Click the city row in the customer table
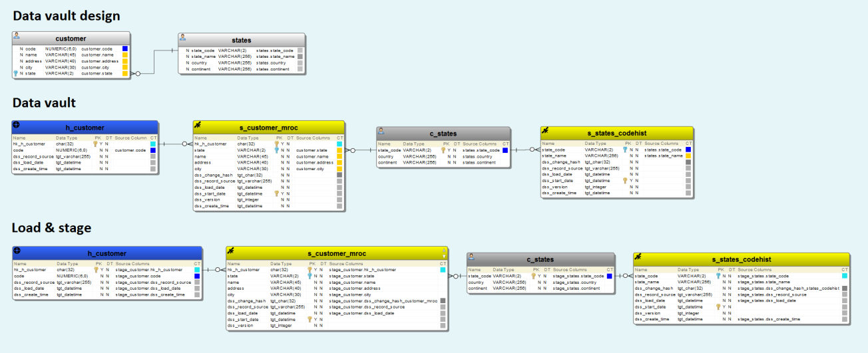 pos(71,67)
